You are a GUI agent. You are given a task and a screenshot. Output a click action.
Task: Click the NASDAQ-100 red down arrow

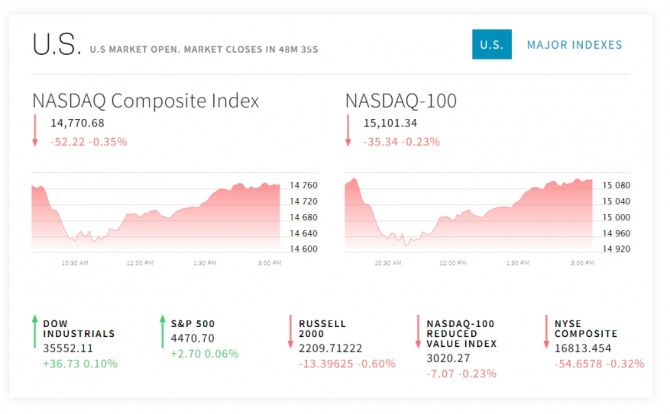point(348,130)
